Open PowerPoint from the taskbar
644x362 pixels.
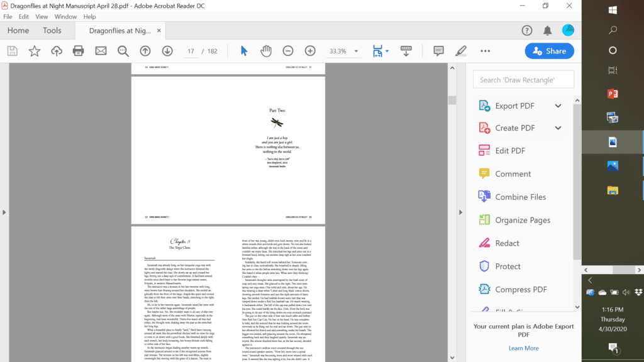click(613, 94)
